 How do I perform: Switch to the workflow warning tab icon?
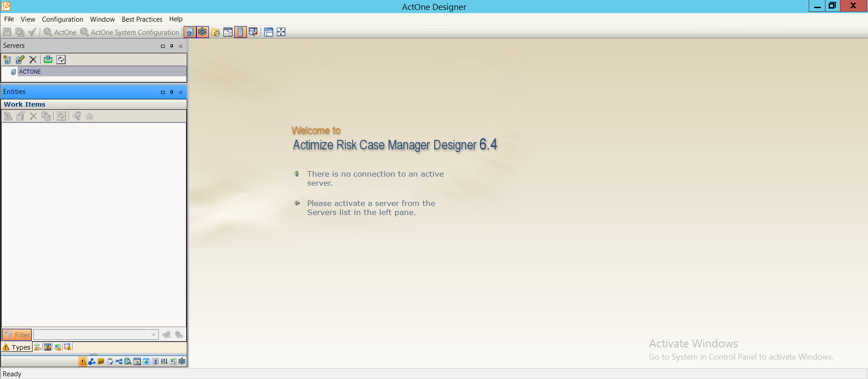point(38,347)
